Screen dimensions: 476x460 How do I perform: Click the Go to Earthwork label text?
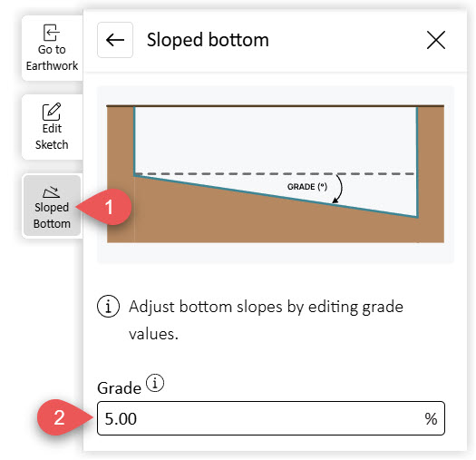52,58
